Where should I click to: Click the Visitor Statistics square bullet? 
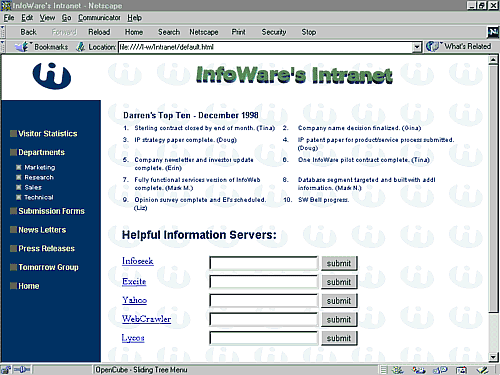13,133
